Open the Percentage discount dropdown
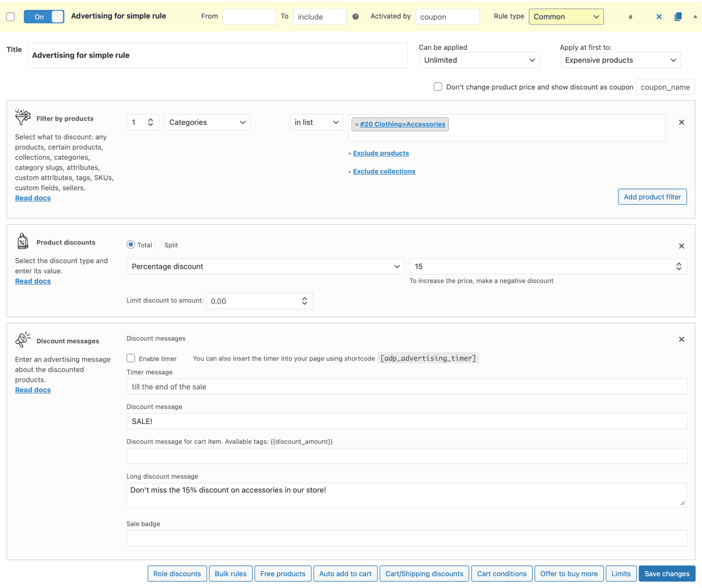Screen dimensions: 702x588 [265, 267]
